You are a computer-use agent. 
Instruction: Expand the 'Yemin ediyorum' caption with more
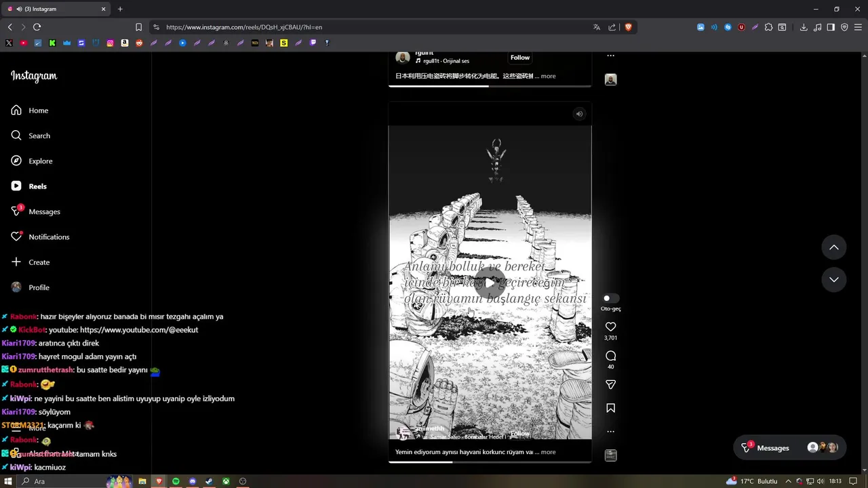548,452
